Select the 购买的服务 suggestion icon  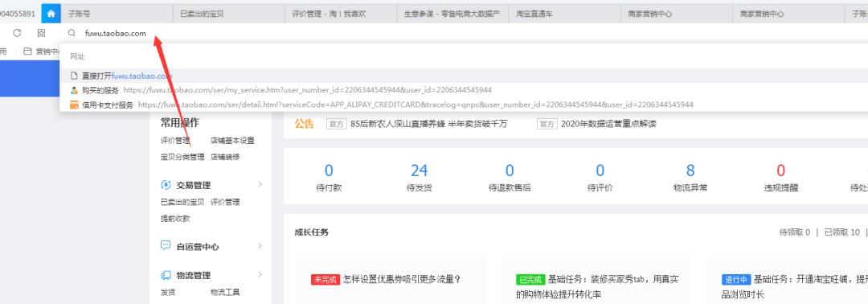tap(74, 90)
